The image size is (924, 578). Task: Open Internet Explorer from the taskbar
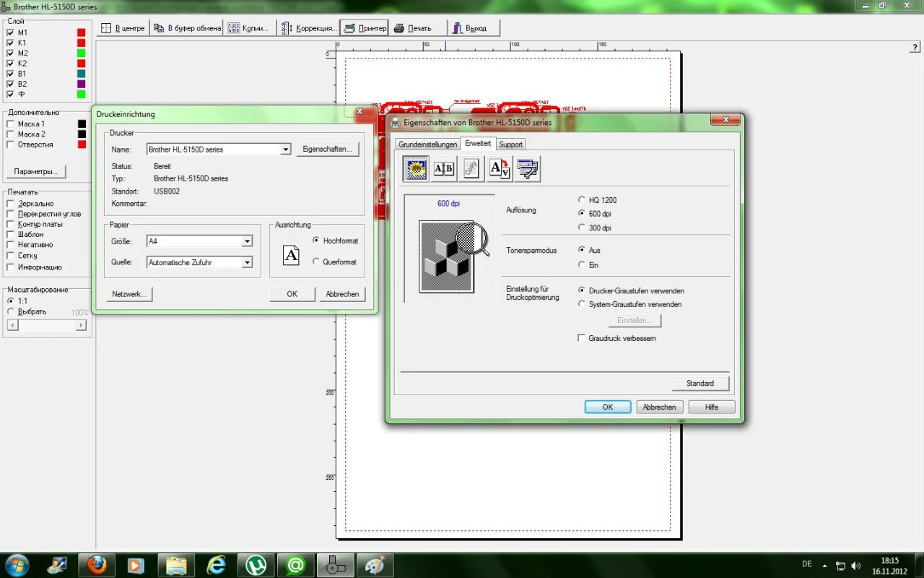216,564
